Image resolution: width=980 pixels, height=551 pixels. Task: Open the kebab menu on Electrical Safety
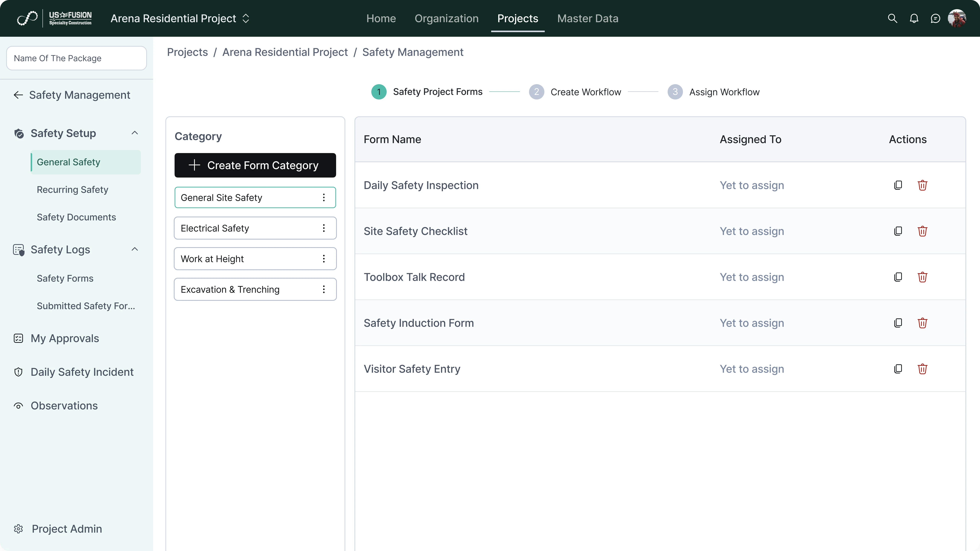(x=324, y=228)
